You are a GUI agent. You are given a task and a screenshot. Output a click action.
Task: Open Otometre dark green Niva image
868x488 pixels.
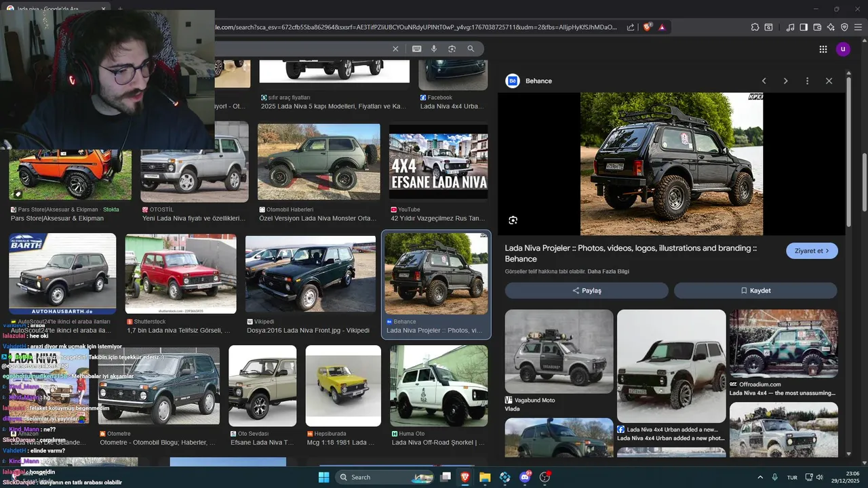pos(159,386)
